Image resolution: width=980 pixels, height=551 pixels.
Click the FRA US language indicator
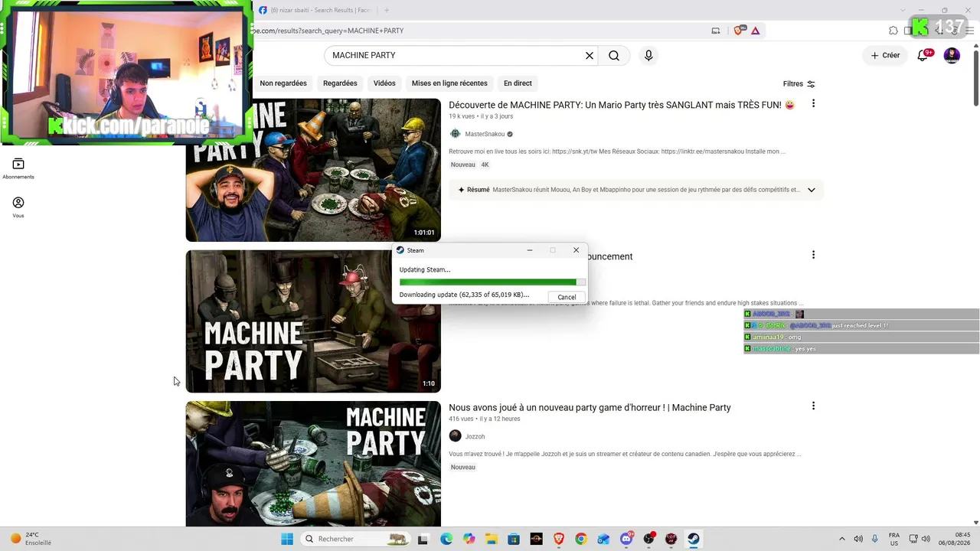tap(894, 539)
